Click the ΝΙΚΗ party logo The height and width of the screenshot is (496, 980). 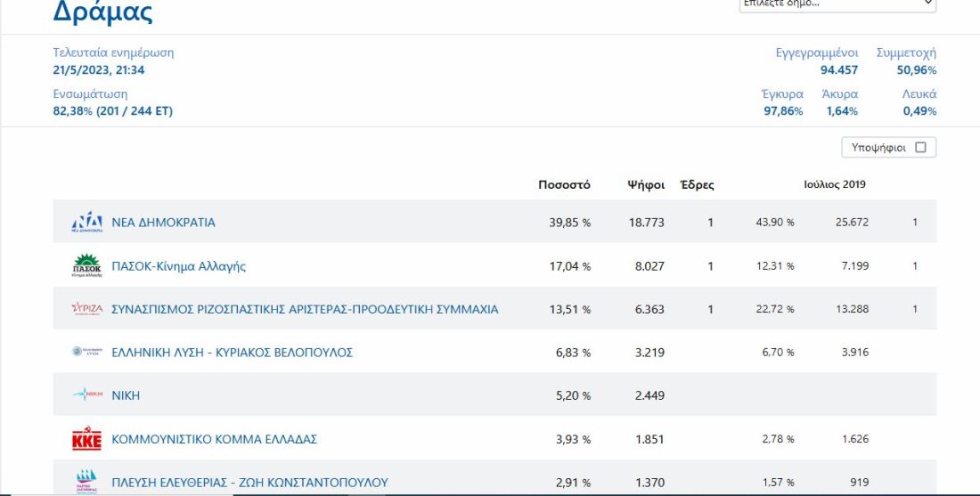(87, 394)
